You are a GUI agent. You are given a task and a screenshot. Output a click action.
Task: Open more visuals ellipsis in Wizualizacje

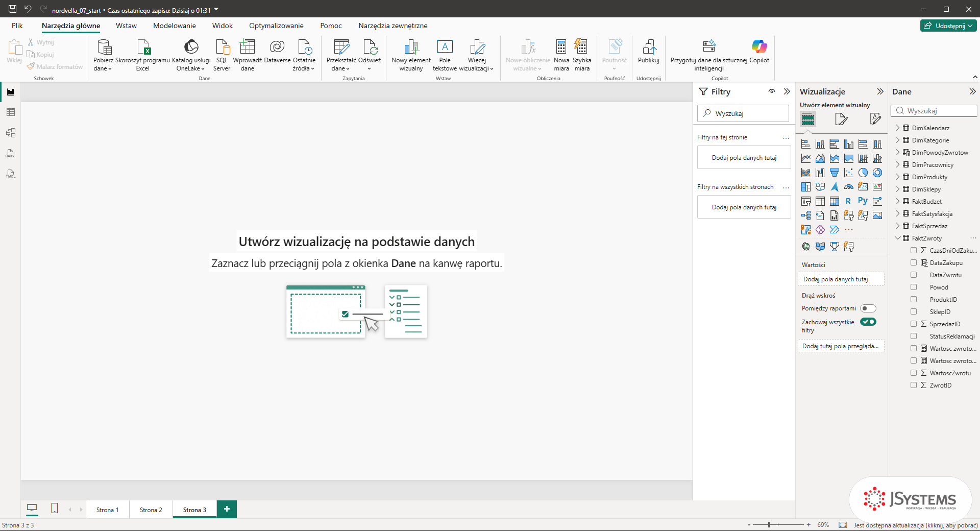point(849,230)
